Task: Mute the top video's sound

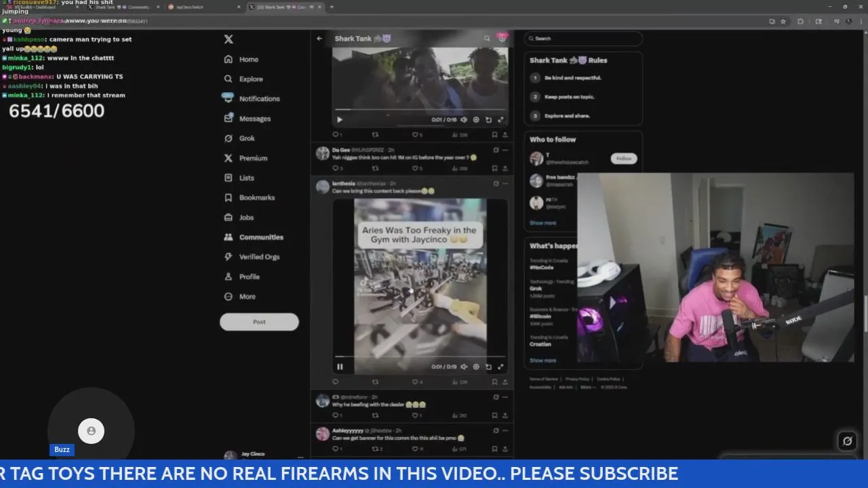Action: [x=464, y=120]
